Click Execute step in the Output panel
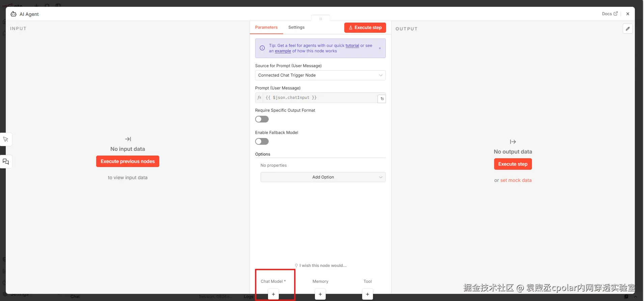This screenshot has width=644, height=301. (513, 164)
